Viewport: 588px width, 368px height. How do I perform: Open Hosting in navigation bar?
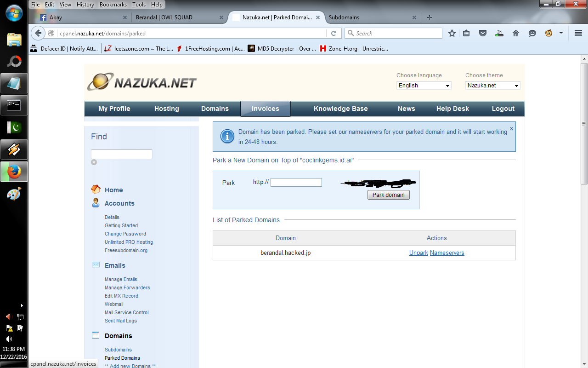[167, 109]
